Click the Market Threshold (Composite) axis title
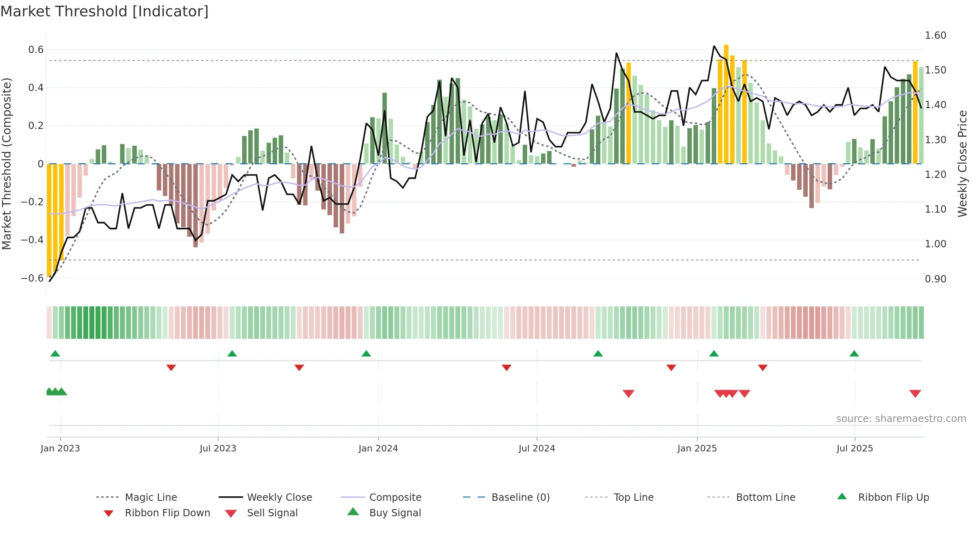This screenshot has width=980, height=551. [x=7, y=163]
